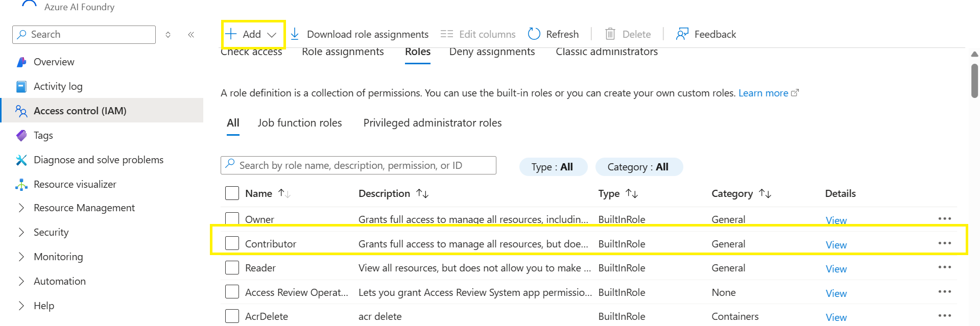The height and width of the screenshot is (326, 980).
Task: Click the Resource visualizer icon
Action: point(21,185)
